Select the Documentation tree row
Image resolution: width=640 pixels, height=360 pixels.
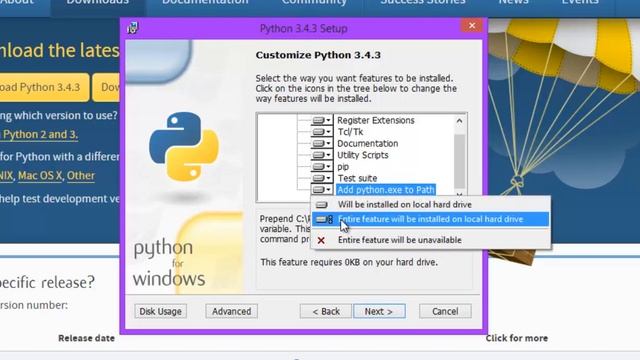point(367,144)
